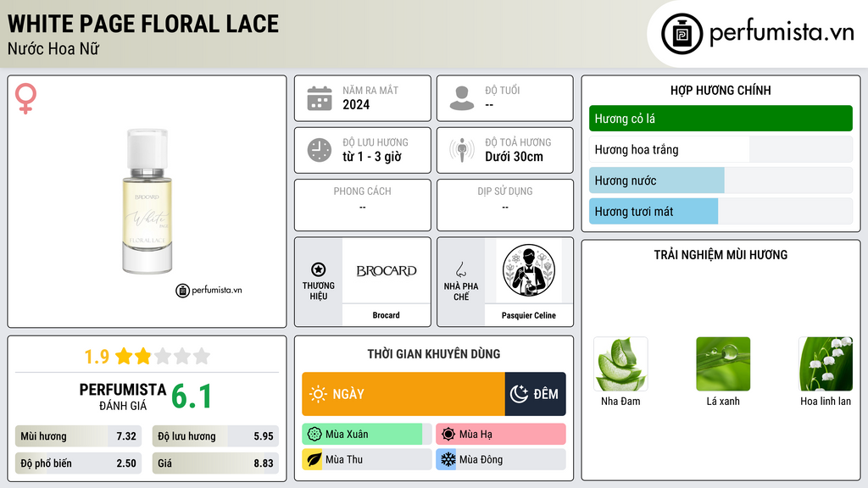
Task: Click the sillage radiating person icon
Action: [462, 150]
